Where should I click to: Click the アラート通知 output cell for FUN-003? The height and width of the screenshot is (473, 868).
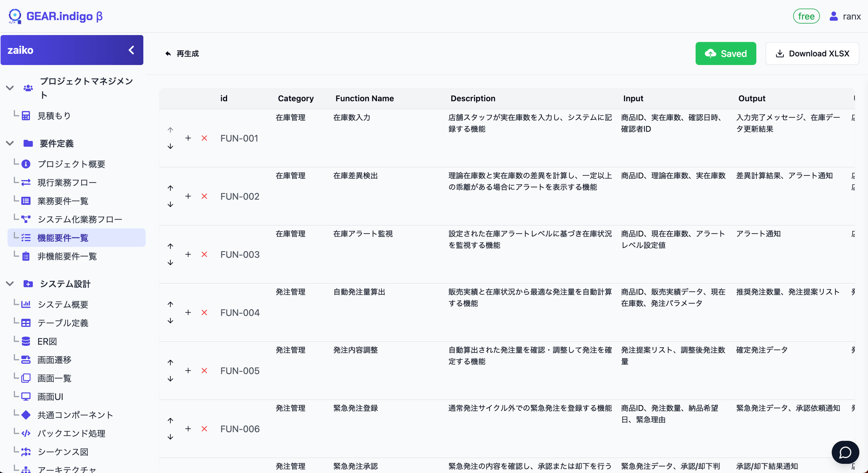coord(758,234)
